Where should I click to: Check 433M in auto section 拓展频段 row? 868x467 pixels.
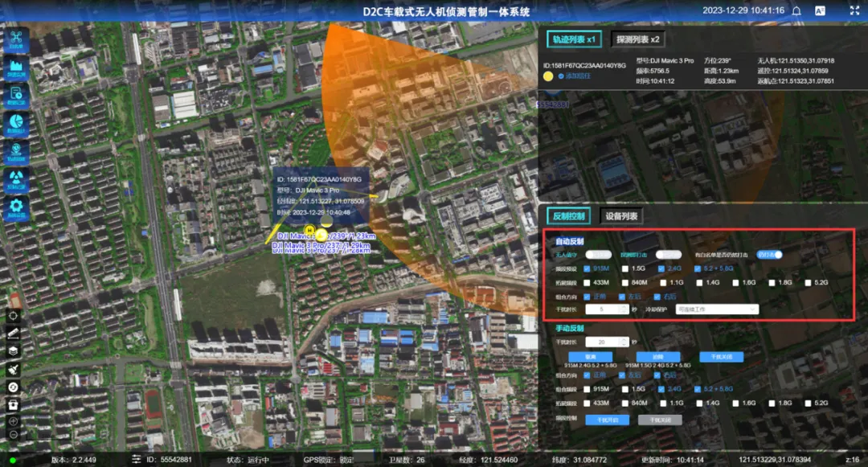click(587, 283)
